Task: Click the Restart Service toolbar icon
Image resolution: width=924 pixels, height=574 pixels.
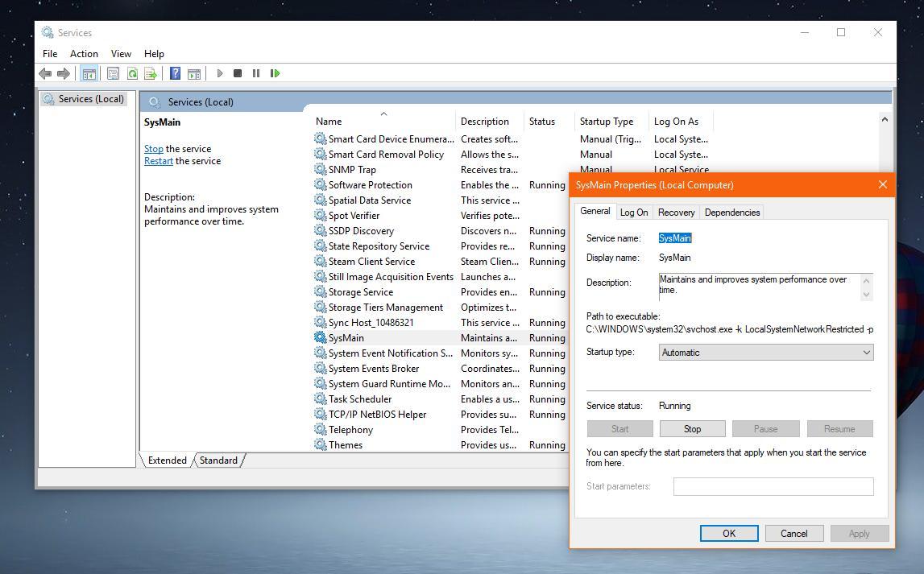Action: (x=275, y=73)
